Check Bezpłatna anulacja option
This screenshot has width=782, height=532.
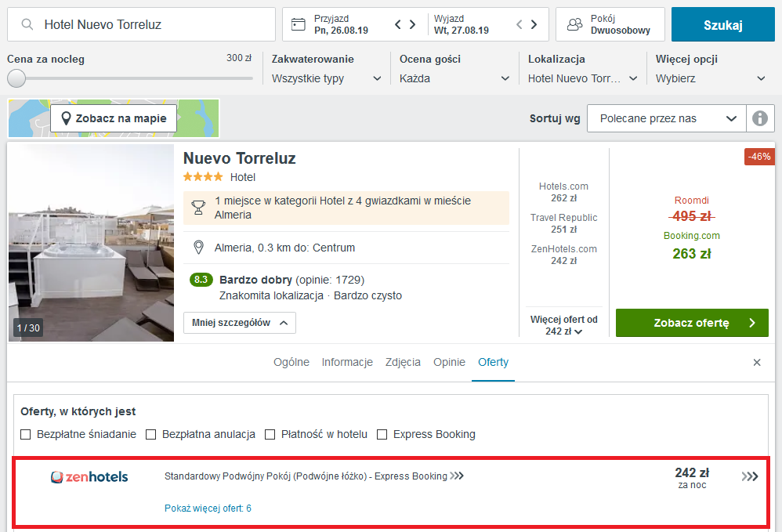click(x=150, y=434)
